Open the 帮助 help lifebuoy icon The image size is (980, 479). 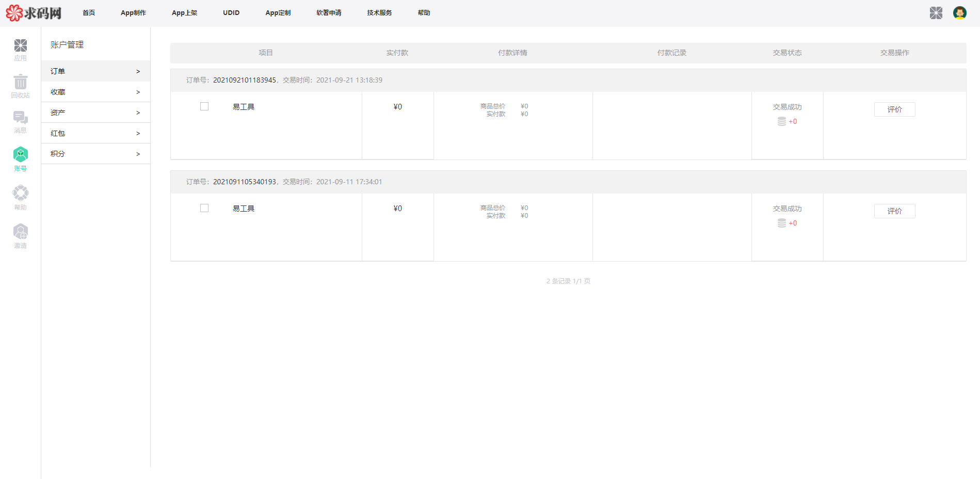21,197
